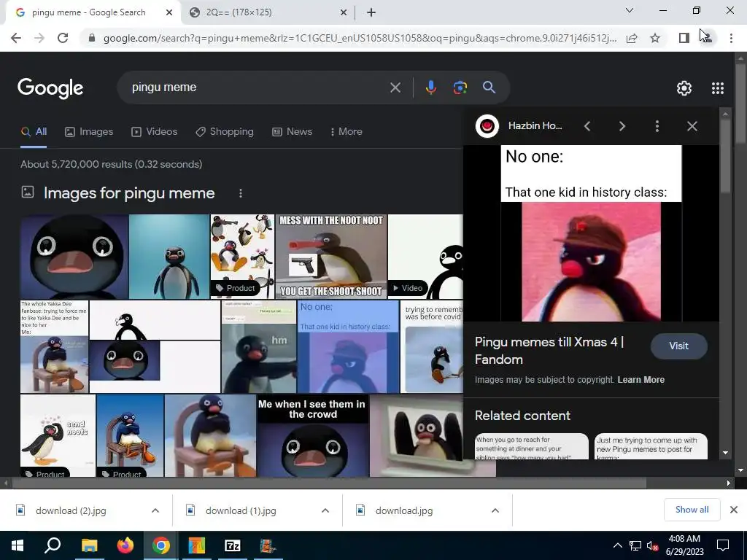Viewport: 747px width, 560px height.
Task: Open the Yakka Dee fanbase meme thumbnail
Action: point(54,346)
